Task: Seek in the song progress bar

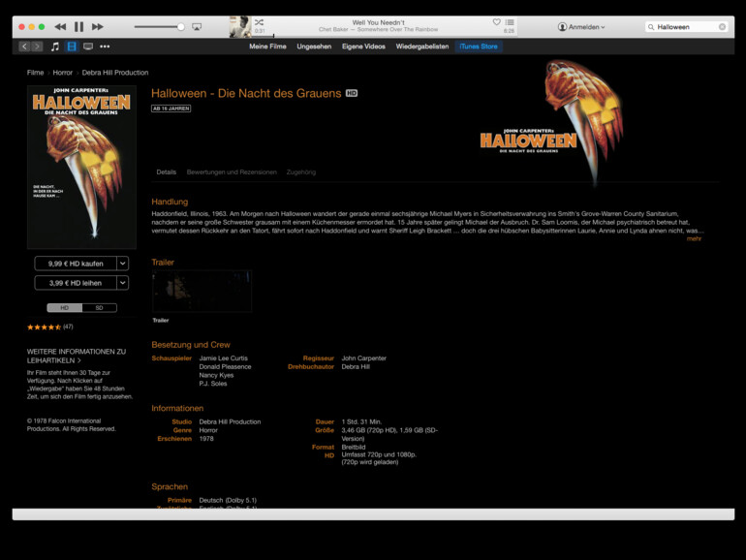Action: click(x=384, y=36)
